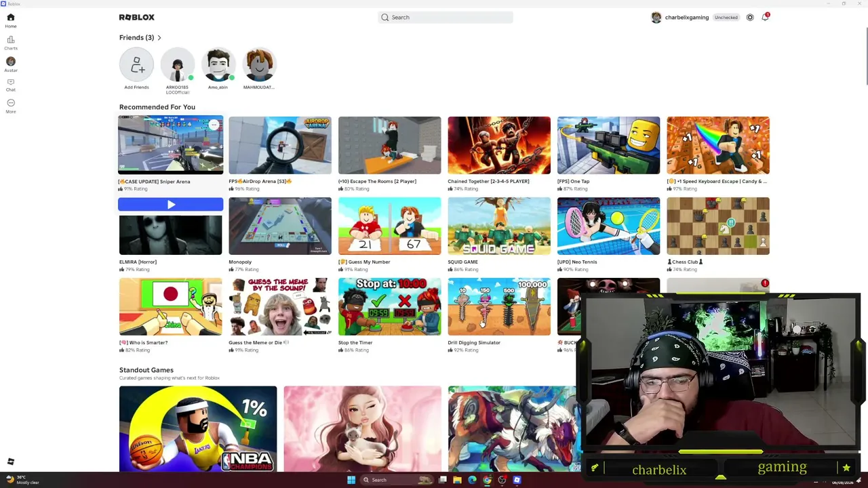Click the charbelixgaming username
This screenshot has width=868, height=488.
[687, 18]
